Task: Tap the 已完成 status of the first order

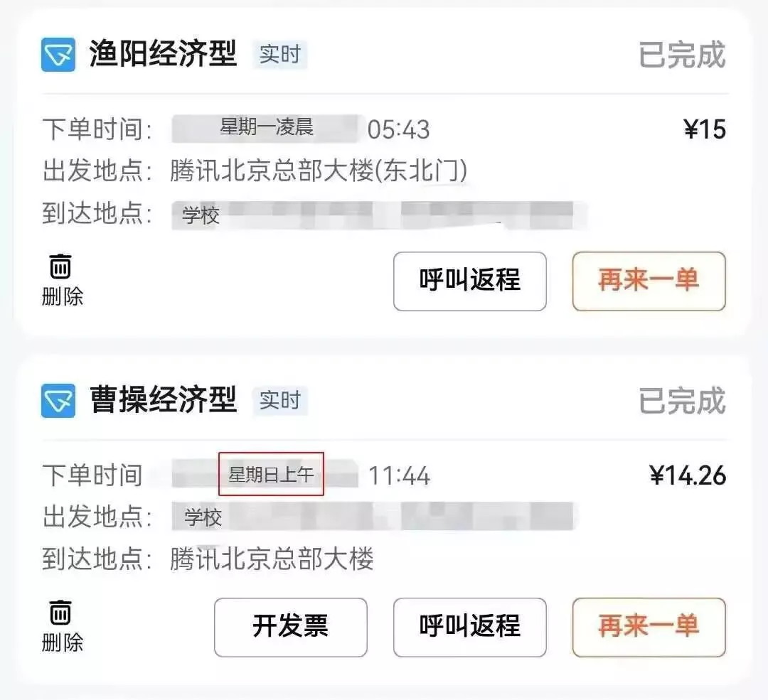Action: (682, 55)
